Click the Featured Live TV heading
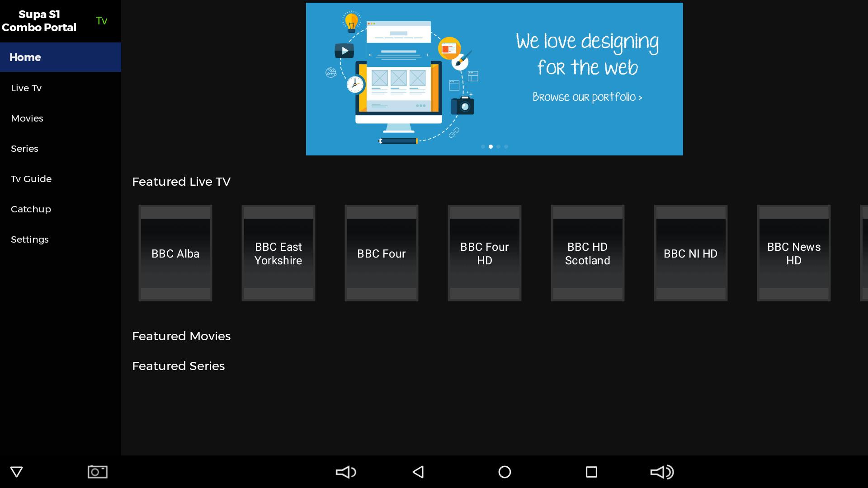Viewport: 868px width, 488px height. click(181, 182)
